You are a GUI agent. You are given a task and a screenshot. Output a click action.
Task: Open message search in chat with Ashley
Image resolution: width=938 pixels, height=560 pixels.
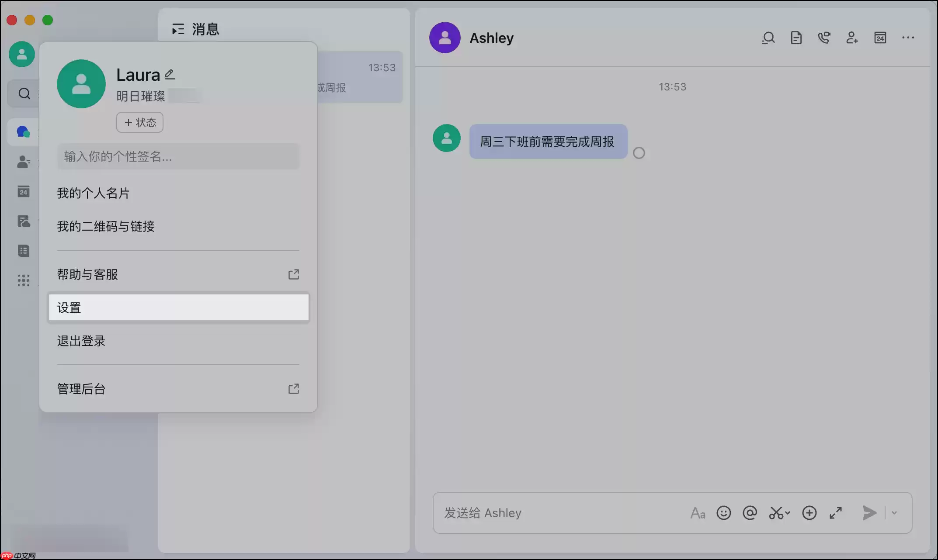pos(768,38)
